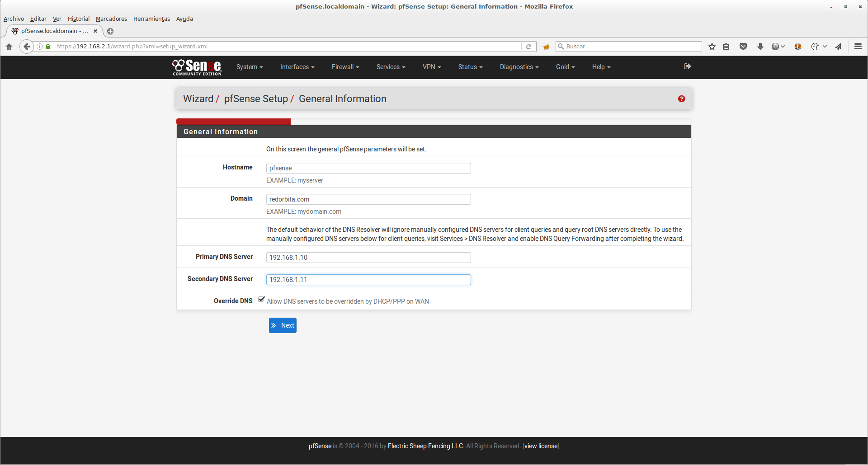868x465 pixels.
Task: Open the red help question mark icon
Action: 681,99
